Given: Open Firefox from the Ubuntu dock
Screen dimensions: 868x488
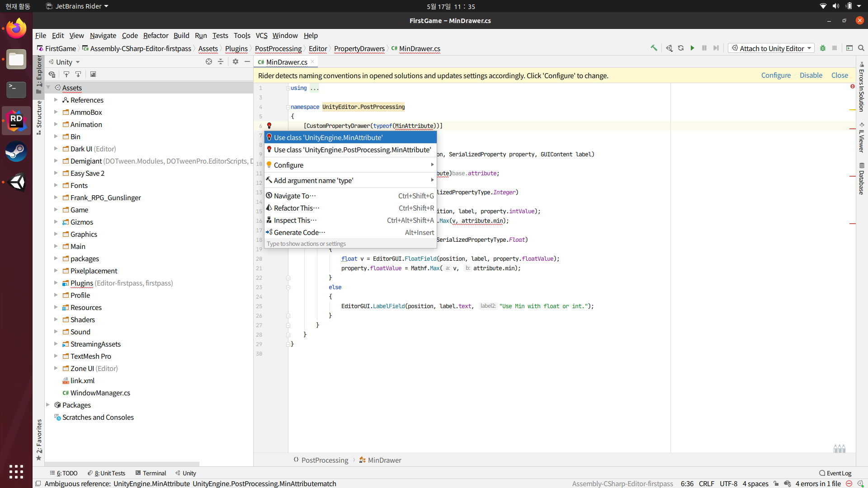Looking at the screenshot, I should (16, 28).
